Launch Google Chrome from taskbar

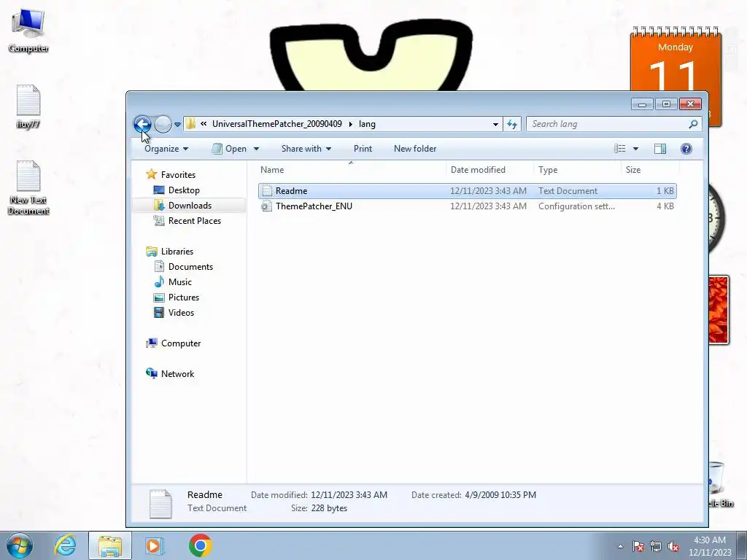point(200,545)
